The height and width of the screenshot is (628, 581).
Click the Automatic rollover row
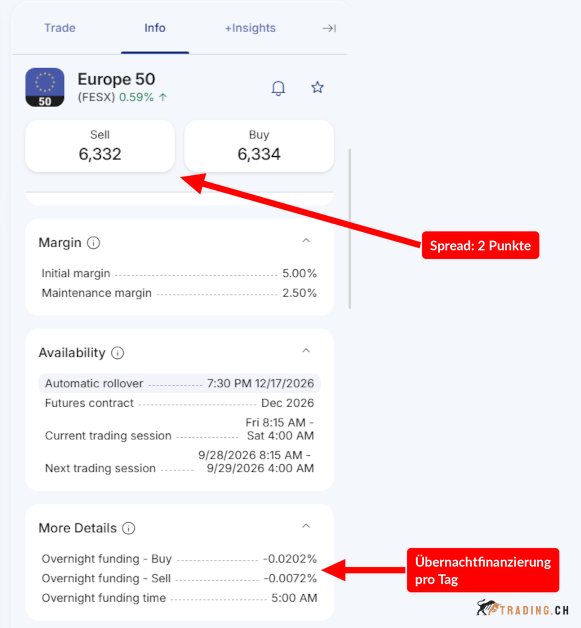pyautogui.click(x=179, y=384)
